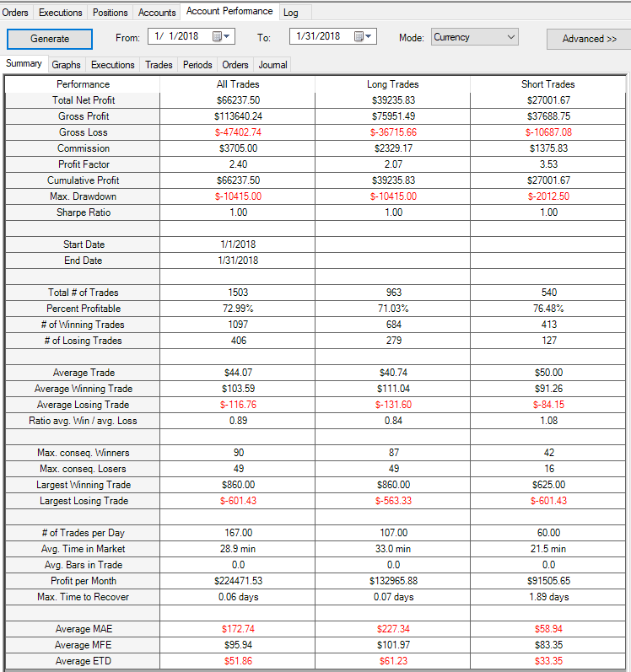
Task: Open the Periods sub-tab
Action: click(x=197, y=65)
